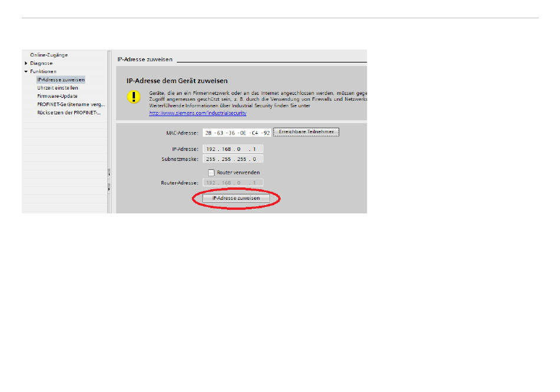The width and height of the screenshot is (560, 392).
Task: Click the Erreichbare Teilnehmer button
Action: pos(307,131)
